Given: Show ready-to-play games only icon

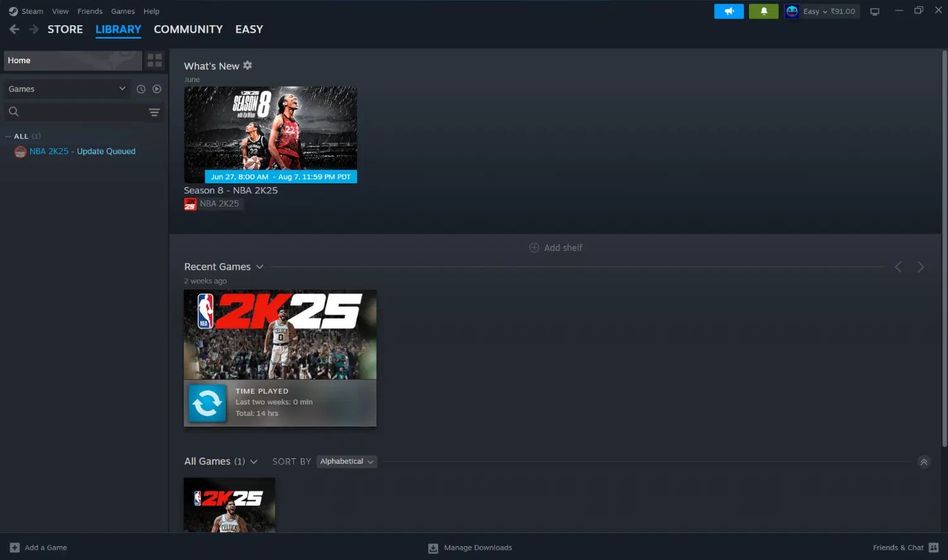Looking at the screenshot, I should [157, 89].
